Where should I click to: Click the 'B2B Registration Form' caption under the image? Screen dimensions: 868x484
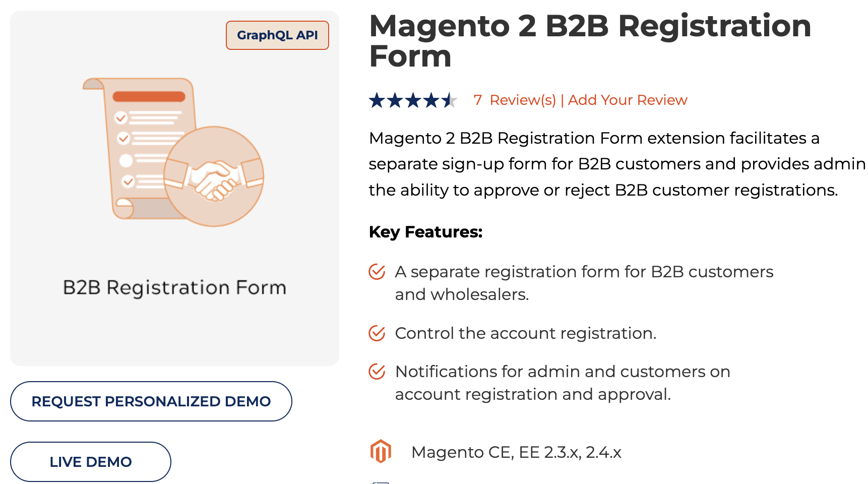pyautogui.click(x=174, y=287)
